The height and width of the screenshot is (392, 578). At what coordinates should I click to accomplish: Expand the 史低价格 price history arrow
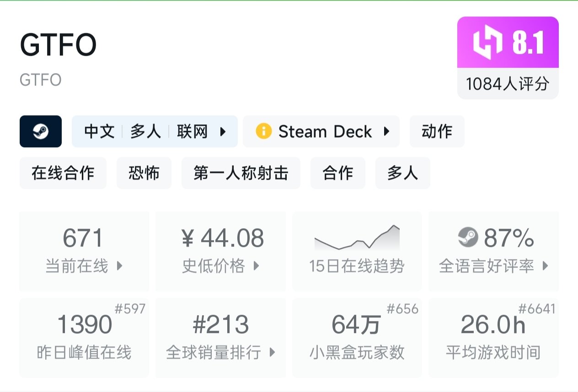257,266
